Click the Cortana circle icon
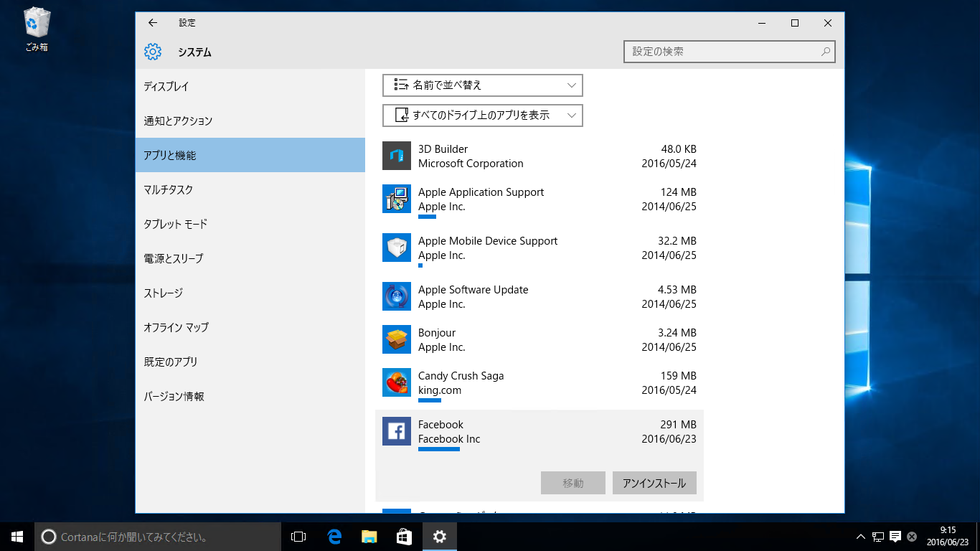The image size is (980, 551). (x=49, y=537)
